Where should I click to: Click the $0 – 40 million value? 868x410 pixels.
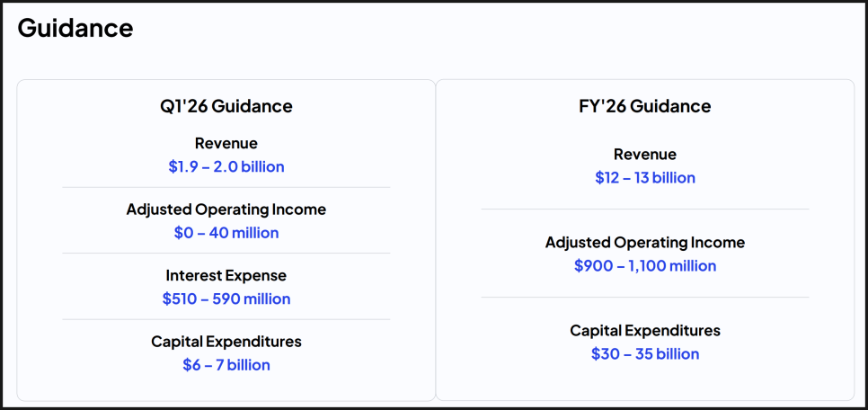tap(226, 233)
